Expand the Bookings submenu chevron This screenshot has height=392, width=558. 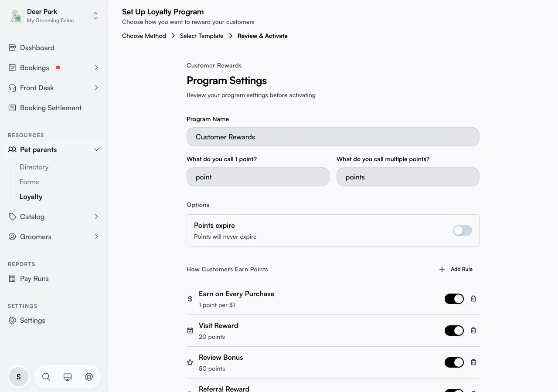pyautogui.click(x=96, y=68)
